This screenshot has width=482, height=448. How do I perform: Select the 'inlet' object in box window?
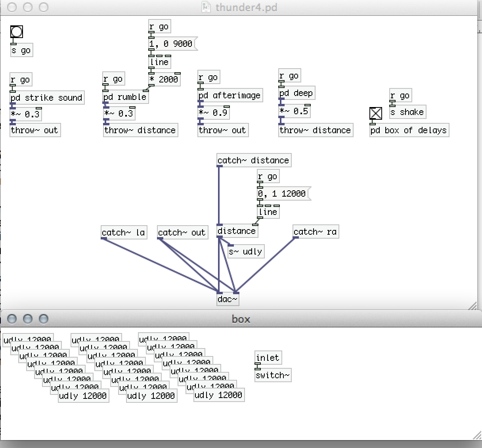[x=268, y=358]
